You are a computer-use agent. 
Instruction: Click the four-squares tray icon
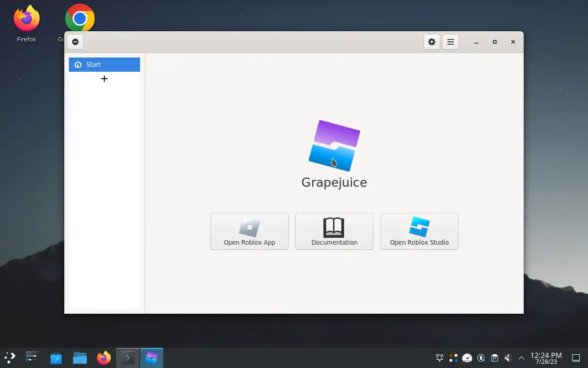point(453,358)
